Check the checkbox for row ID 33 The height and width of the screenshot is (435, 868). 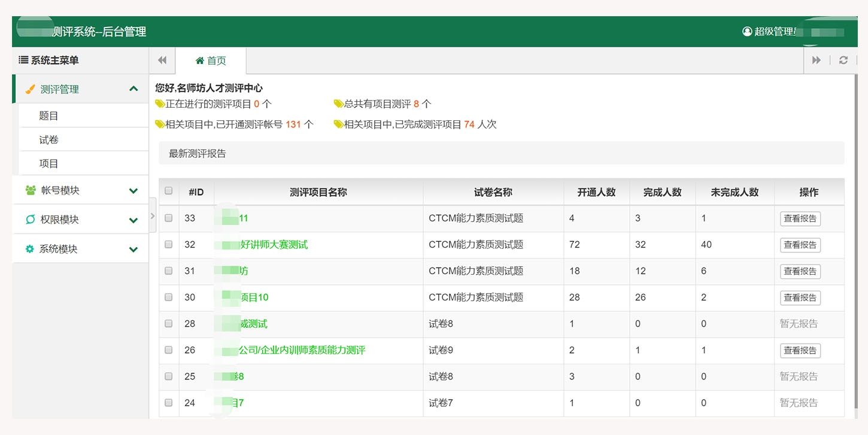coord(169,218)
